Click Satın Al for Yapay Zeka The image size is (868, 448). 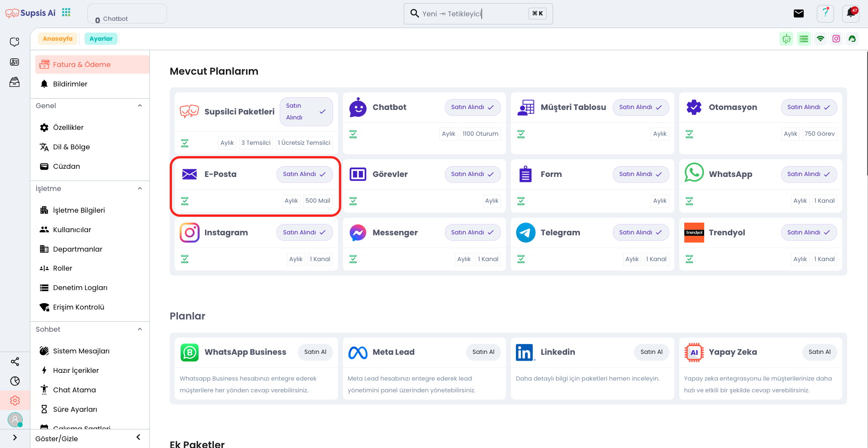click(820, 352)
